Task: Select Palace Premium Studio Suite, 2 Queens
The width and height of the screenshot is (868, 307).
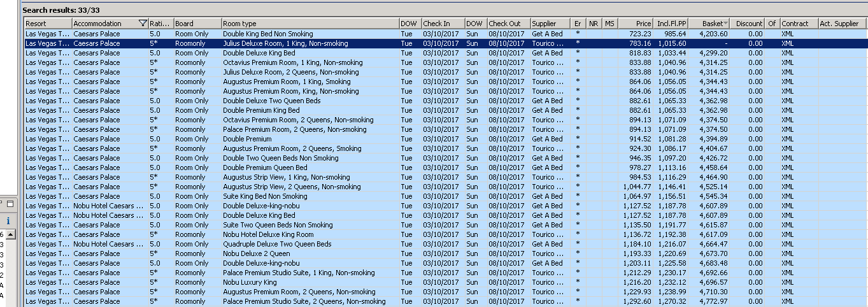Action: [446, 301]
